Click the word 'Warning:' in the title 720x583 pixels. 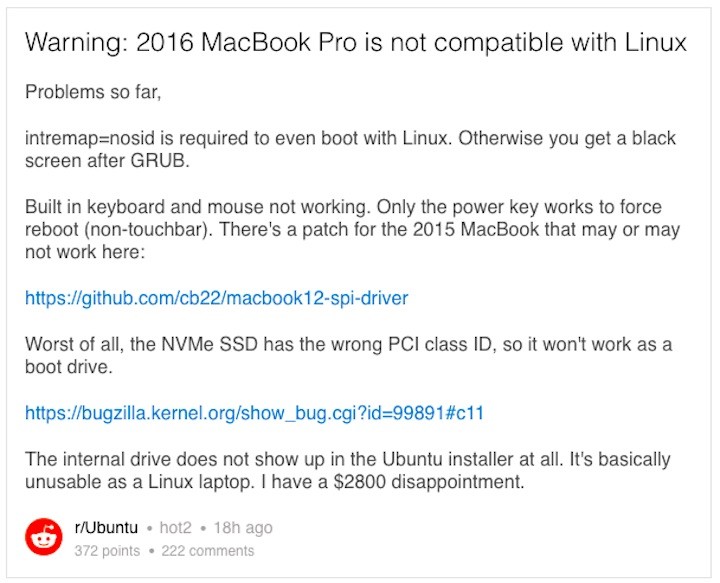pyautogui.click(x=77, y=43)
